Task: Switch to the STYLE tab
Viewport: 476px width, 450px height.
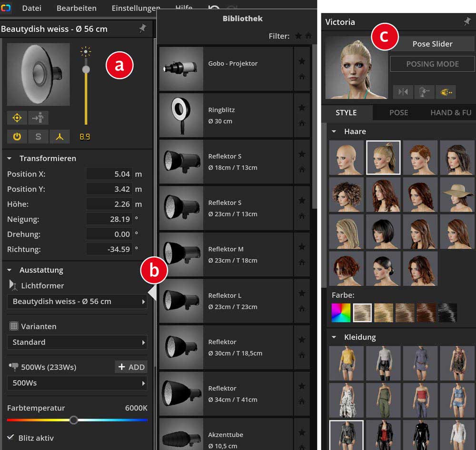Action: point(346,113)
